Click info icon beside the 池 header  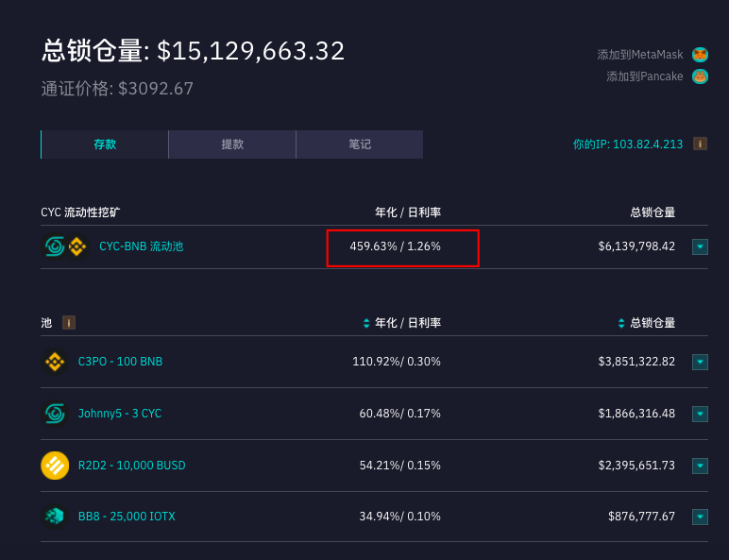coord(69,323)
